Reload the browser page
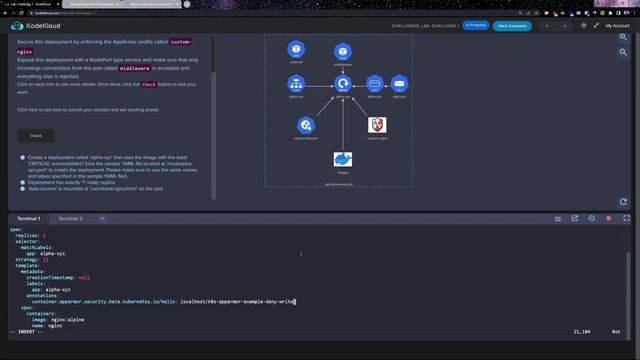 click(21, 13)
